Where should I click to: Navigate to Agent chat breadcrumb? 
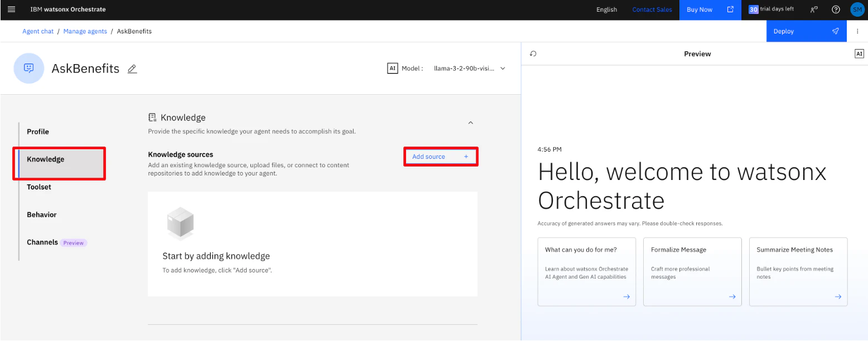coord(38,31)
